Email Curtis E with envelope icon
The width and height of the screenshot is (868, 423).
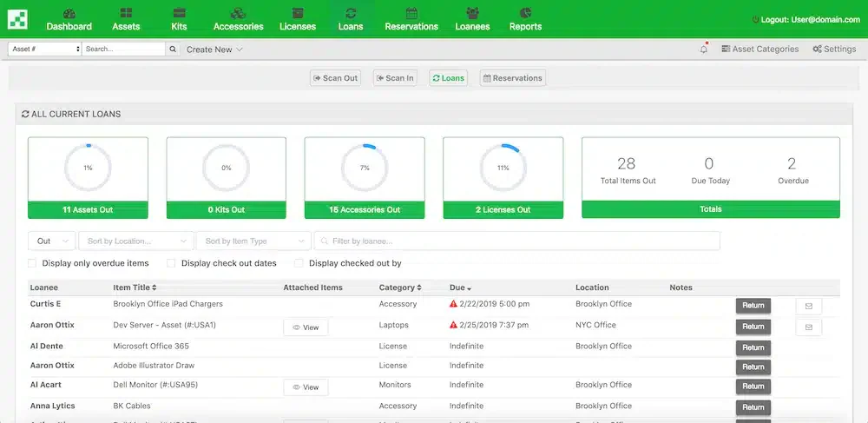coord(809,307)
